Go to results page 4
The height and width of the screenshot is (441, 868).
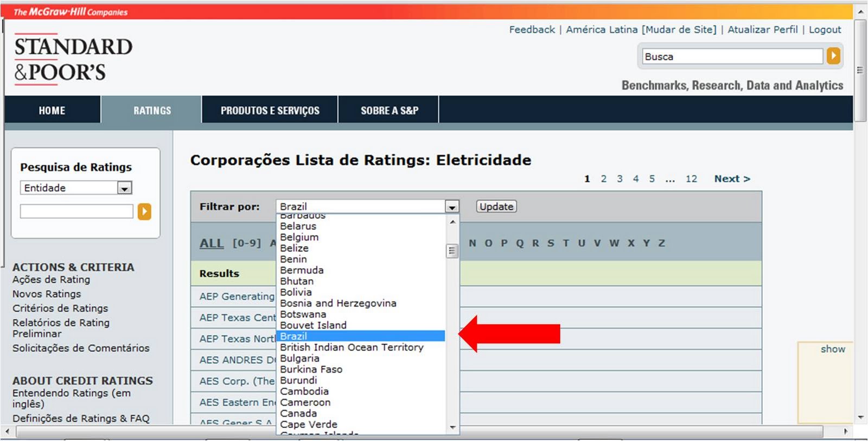coord(636,179)
